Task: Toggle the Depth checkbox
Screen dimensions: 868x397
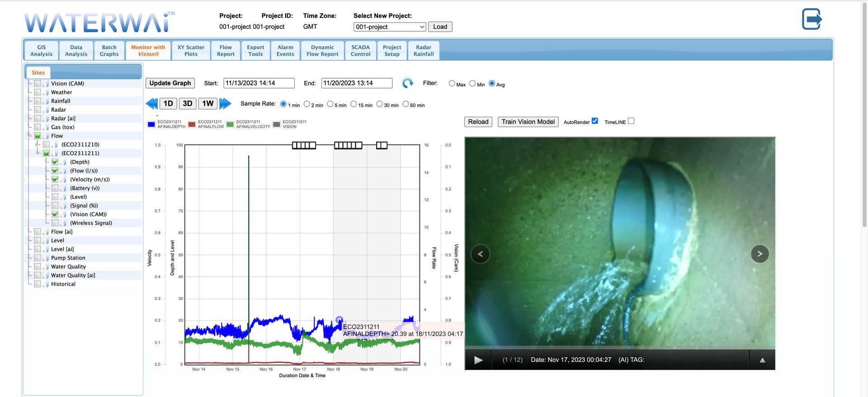Action: click(55, 162)
